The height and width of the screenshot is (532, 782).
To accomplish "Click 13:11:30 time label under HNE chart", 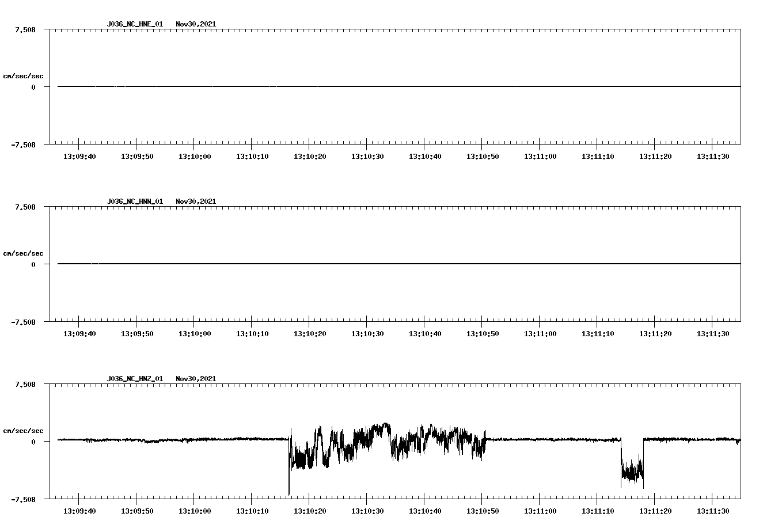I will (x=713, y=157).
